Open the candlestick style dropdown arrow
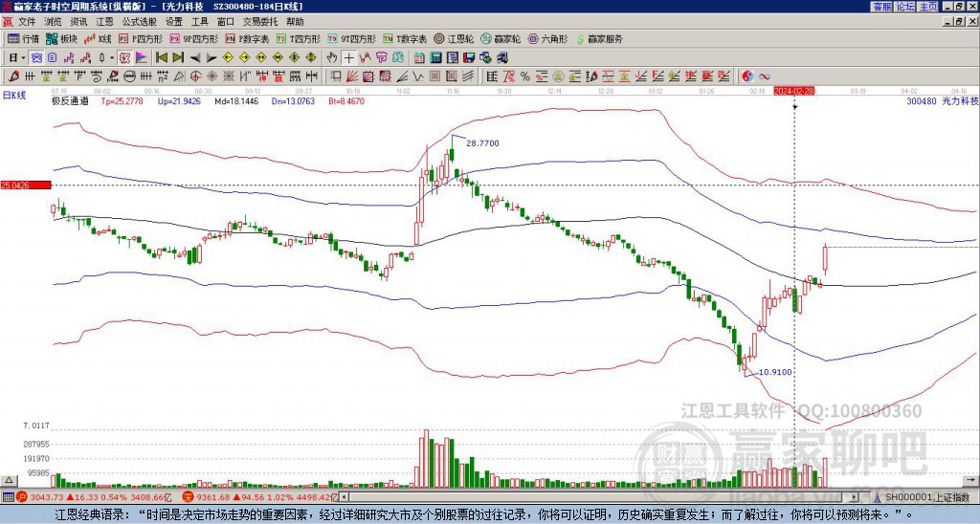 [112, 58]
